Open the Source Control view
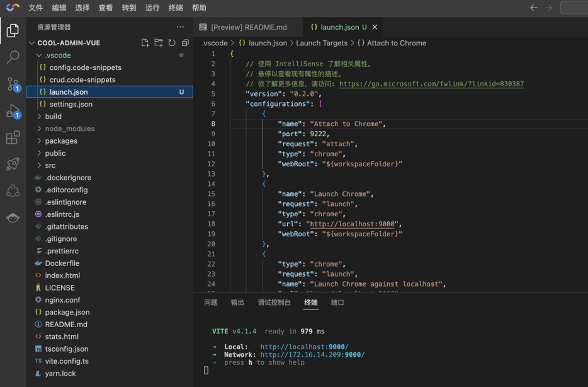This screenshot has height=387, width=588. pyautogui.click(x=13, y=84)
